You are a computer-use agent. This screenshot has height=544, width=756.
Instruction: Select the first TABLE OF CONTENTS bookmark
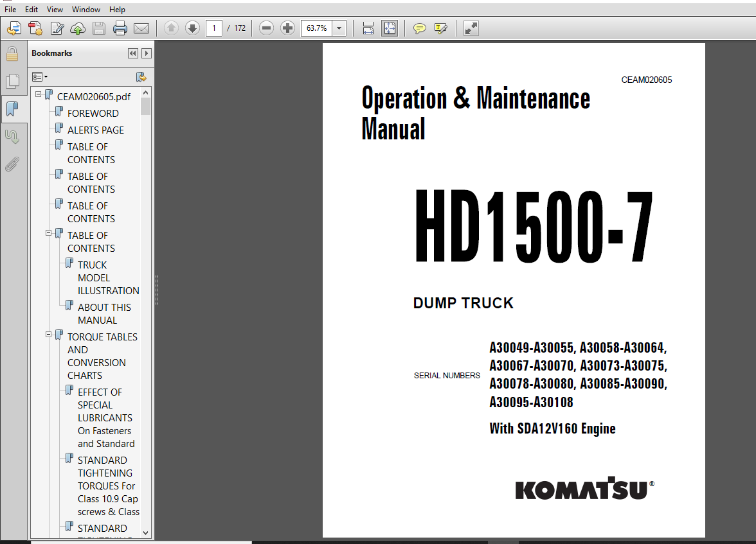point(91,154)
